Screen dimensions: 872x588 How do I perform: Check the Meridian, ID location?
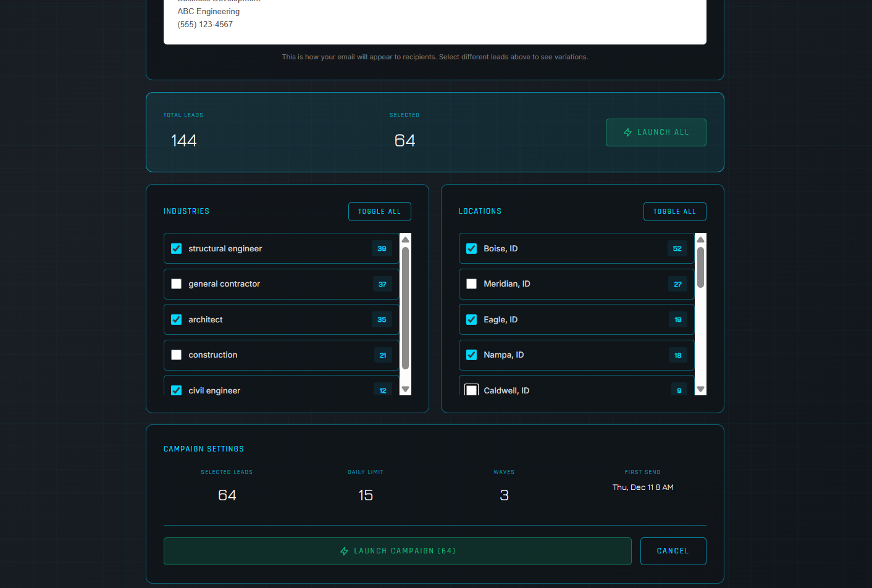click(471, 283)
